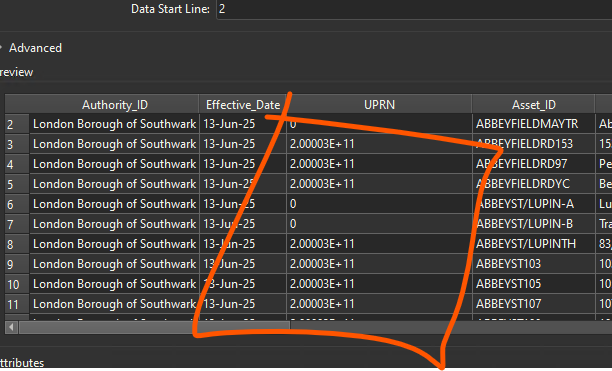Select row header number 9
612x371 pixels.
click(17, 264)
